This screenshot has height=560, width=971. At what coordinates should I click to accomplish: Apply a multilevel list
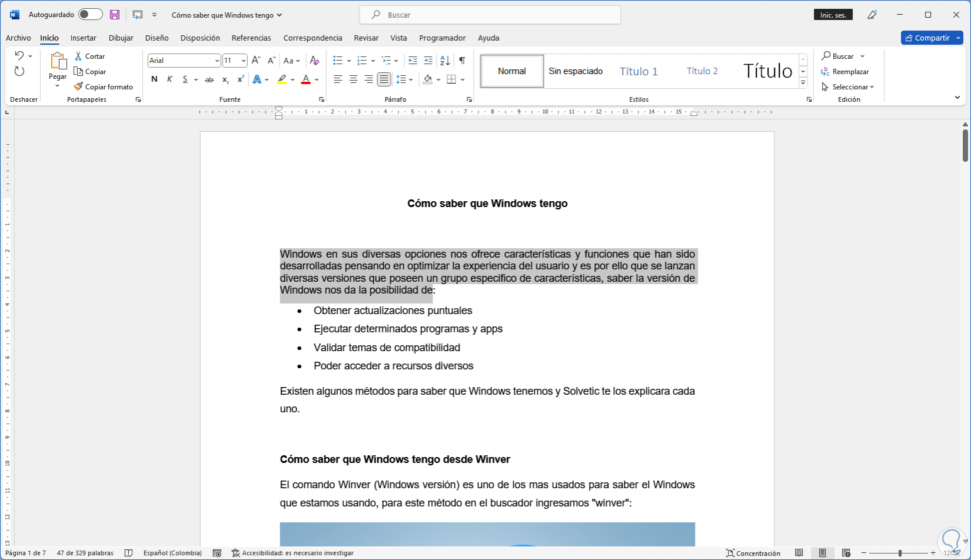[x=386, y=61]
